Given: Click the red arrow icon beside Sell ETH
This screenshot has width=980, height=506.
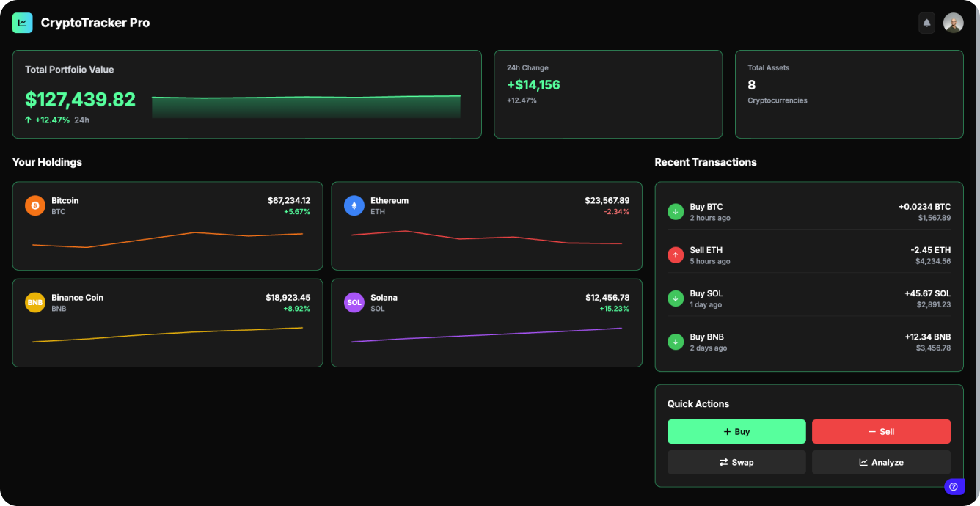Looking at the screenshot, I should 675,254.
